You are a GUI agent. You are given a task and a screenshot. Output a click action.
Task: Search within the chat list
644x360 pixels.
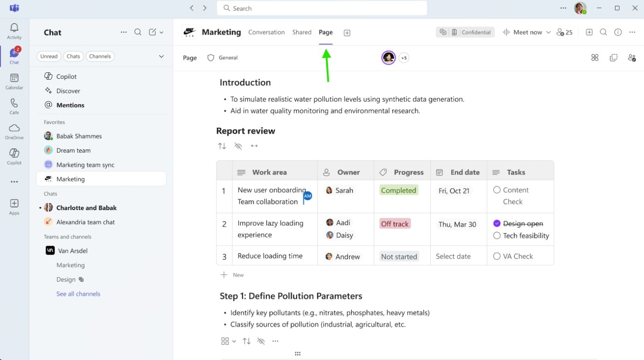pyautogui.click(x=138, y=32)
